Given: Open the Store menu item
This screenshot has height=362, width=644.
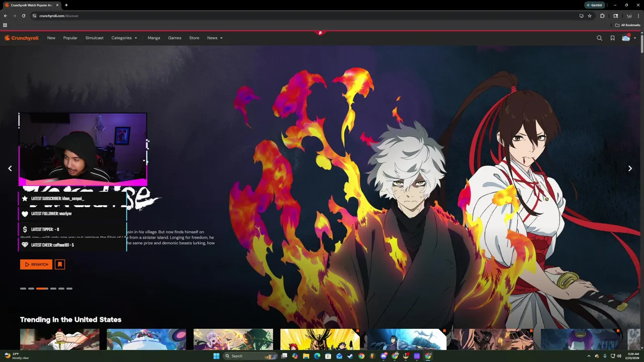Looking at the screenshot, I should pyautogui.click(x=194, y=38).
